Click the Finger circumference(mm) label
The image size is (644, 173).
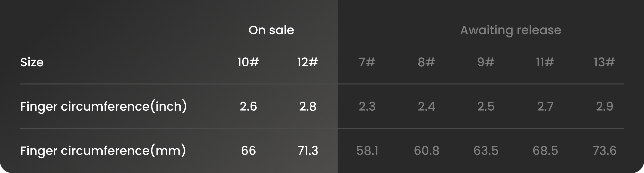(x=103, y=151)
